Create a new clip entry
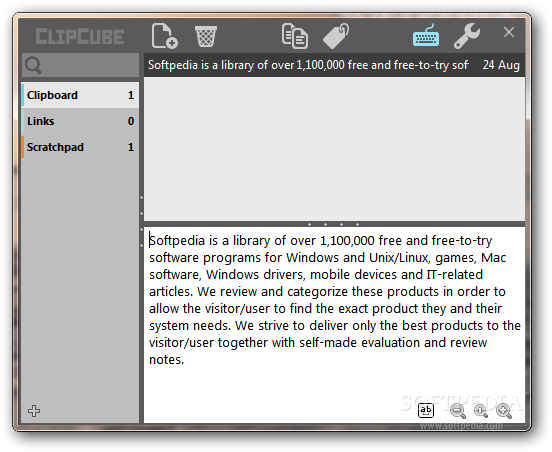 (164, 36)
